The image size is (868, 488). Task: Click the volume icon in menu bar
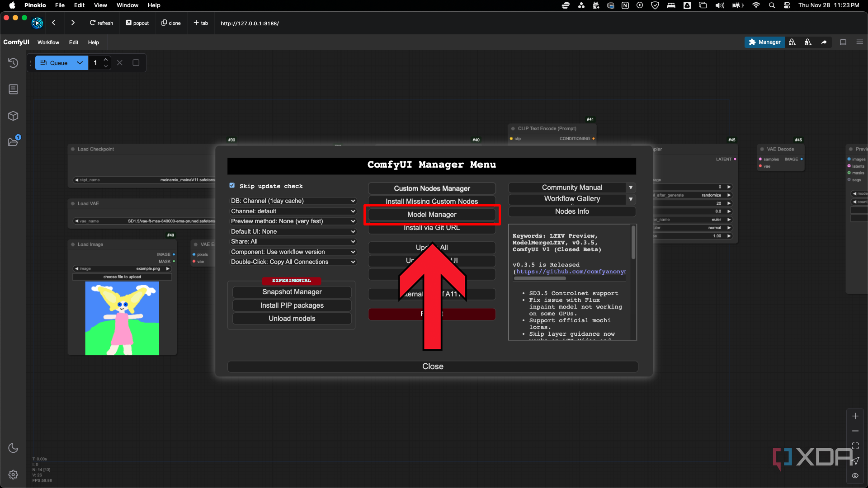click(x=720, y=5)
